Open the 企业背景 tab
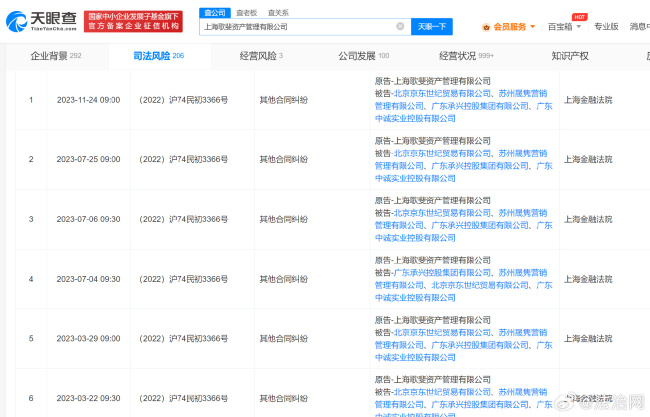Viewport: 650px width, 417px height. click(54, 56)
